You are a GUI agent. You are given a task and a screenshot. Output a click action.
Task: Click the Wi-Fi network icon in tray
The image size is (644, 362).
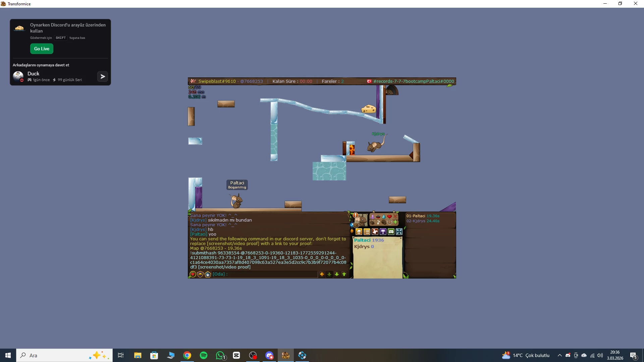[592, 355]
